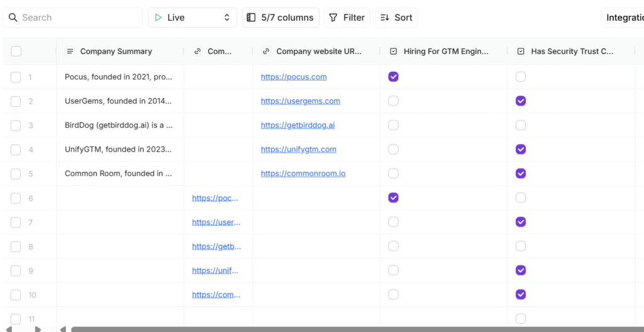This screenshot has width=644, height=332.
Task: Toggle the select-all rows header checkbox
Action: click(16, 52)
